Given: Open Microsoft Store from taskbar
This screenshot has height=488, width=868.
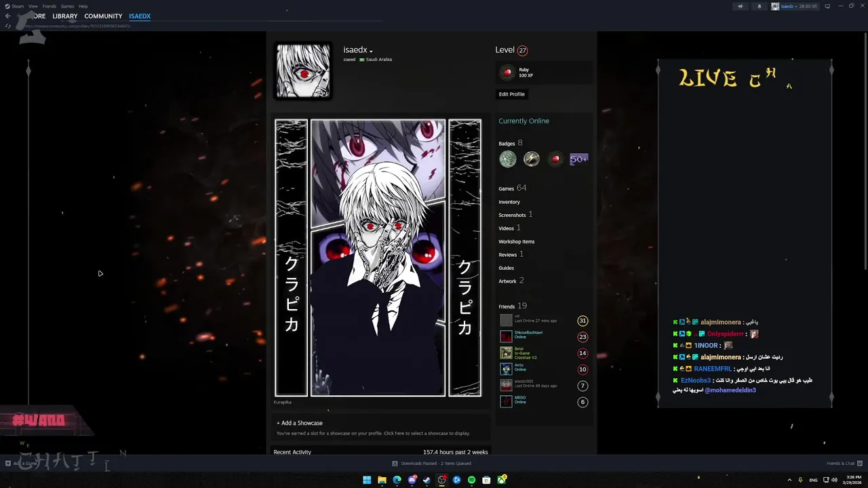Looking at the screenshot, I should tap(486, 480).
